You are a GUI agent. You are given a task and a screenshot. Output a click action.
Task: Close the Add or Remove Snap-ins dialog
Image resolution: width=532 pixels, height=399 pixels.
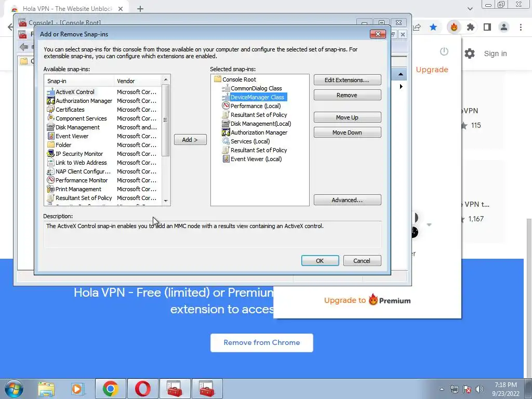(x=378, y=34)
